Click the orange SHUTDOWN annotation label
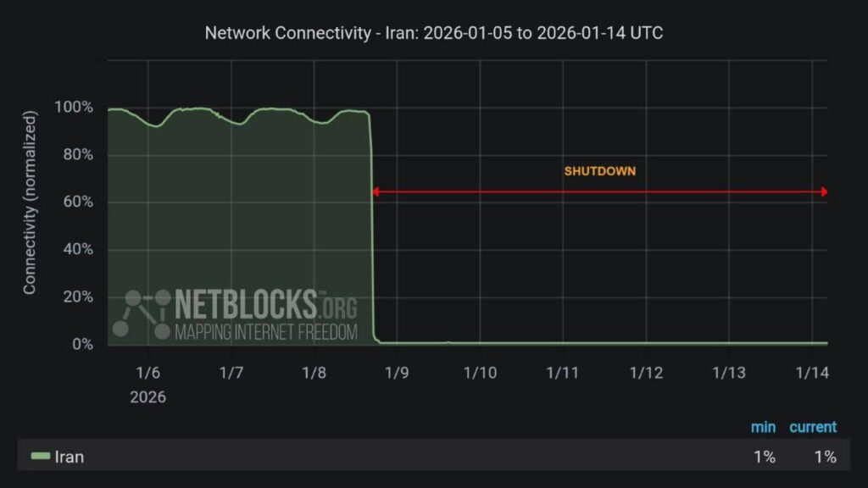This screenshot has height=488, width=868. click(599, 171)
